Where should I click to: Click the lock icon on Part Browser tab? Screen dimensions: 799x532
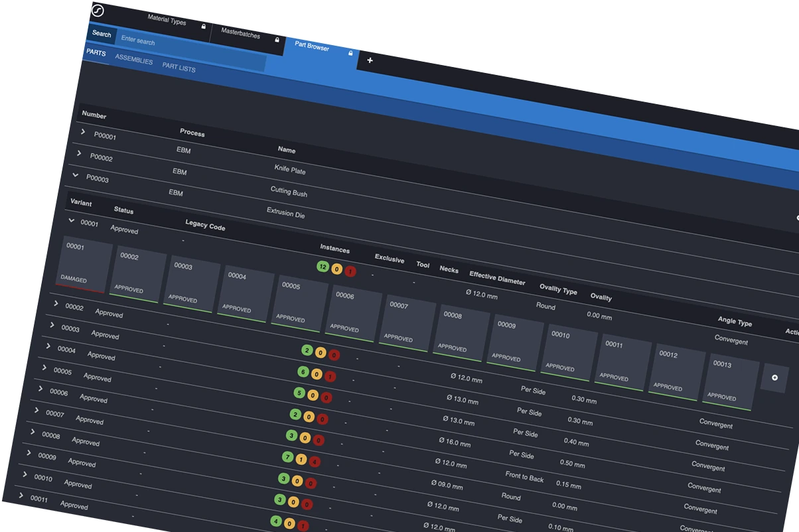coord(350,53)
